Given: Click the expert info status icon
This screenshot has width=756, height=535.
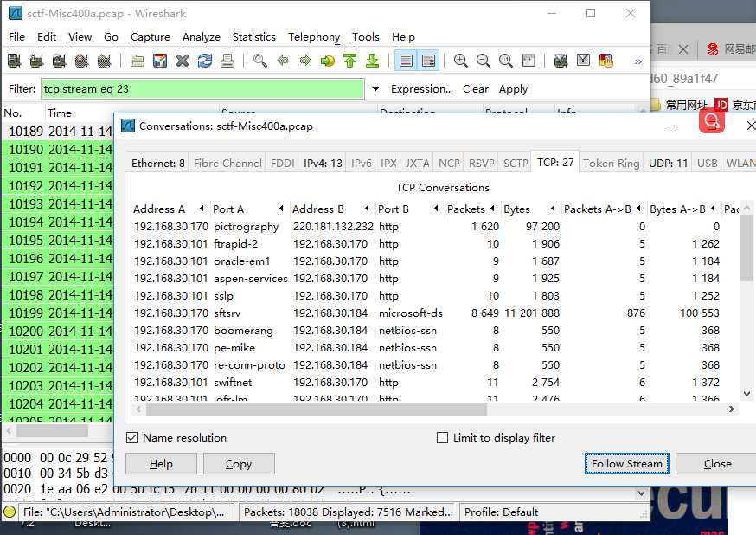Looking at the screenshot, I should click(x=10, y=512).
